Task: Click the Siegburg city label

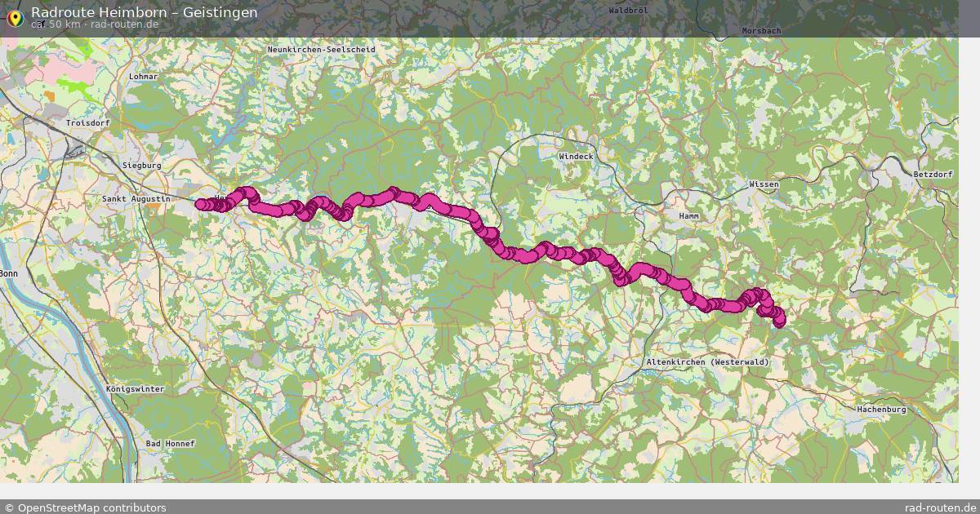Action: (142, 165)
